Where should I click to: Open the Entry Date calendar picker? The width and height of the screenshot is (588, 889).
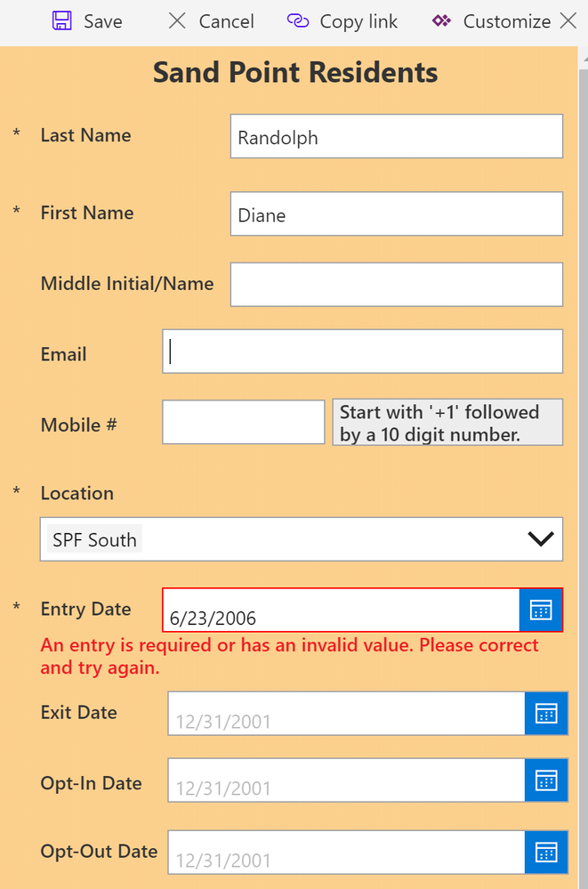pyautogui.click(x=545, y=610)
